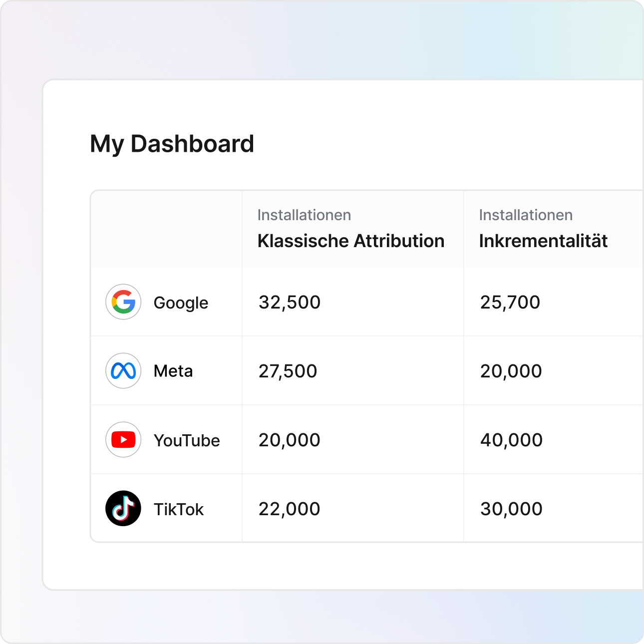Click Meta's 20,000 incrementality value
The height and width of the screenshot is (644, 644).
pos(511,371)
